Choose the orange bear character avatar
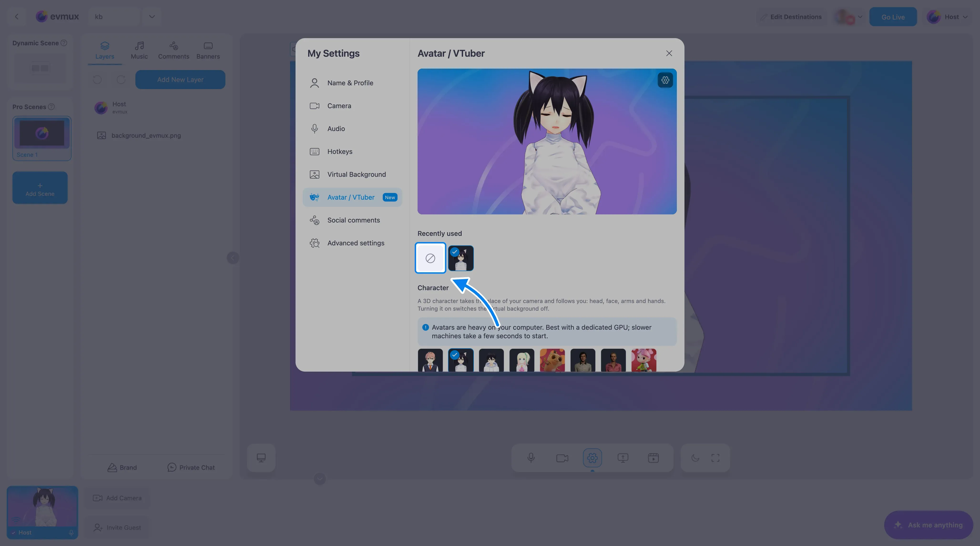 552,360
